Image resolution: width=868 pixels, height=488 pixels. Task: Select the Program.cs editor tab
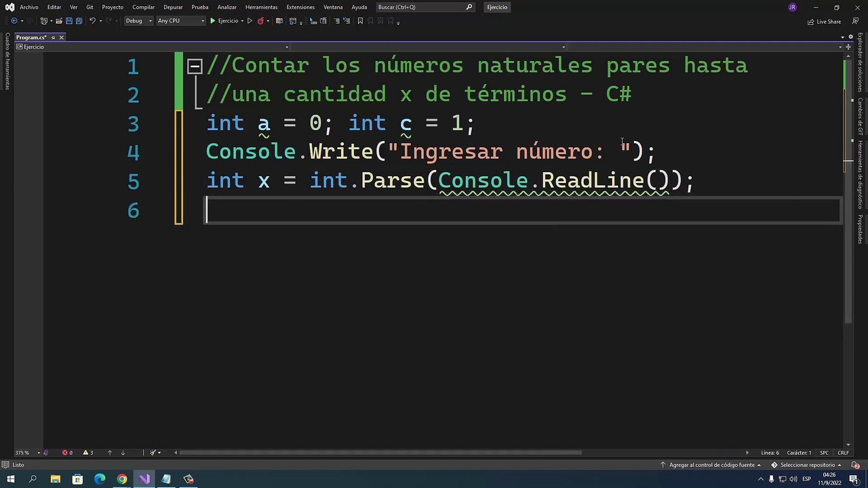pyautogui.click(x=31, y=37)
